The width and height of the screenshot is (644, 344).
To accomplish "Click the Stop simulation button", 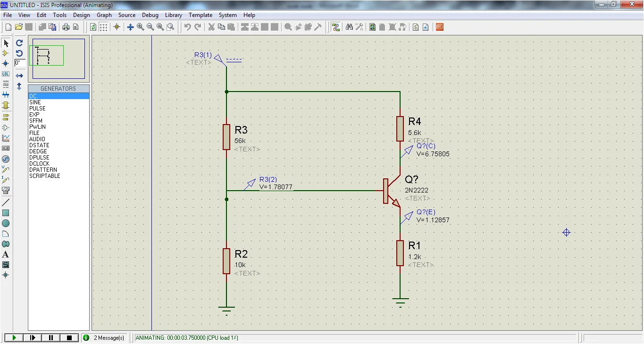I will point(69,338).
